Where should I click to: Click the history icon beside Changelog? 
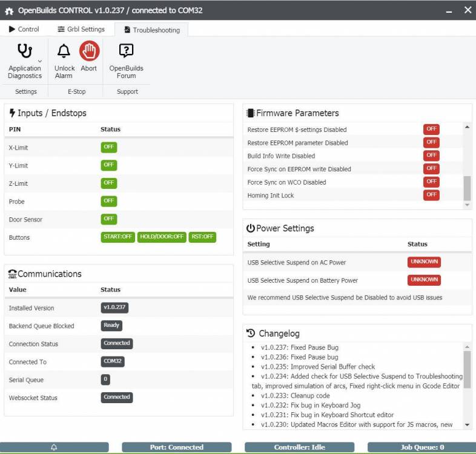click(251, 333)
